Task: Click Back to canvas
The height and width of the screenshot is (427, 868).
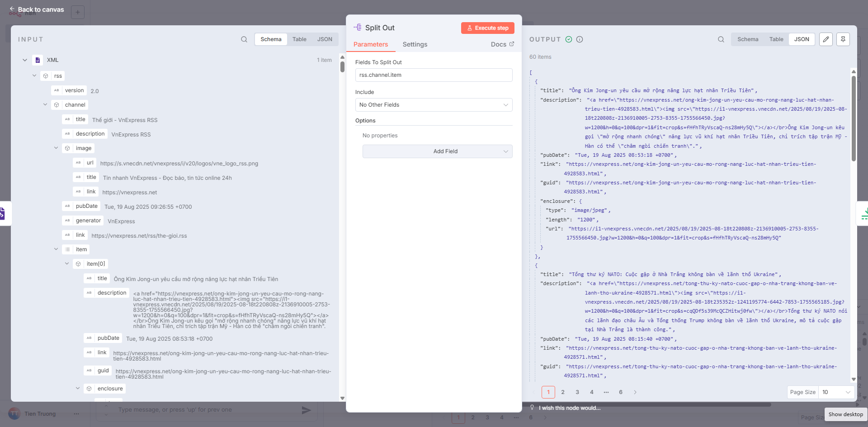Action: point(37,9)
